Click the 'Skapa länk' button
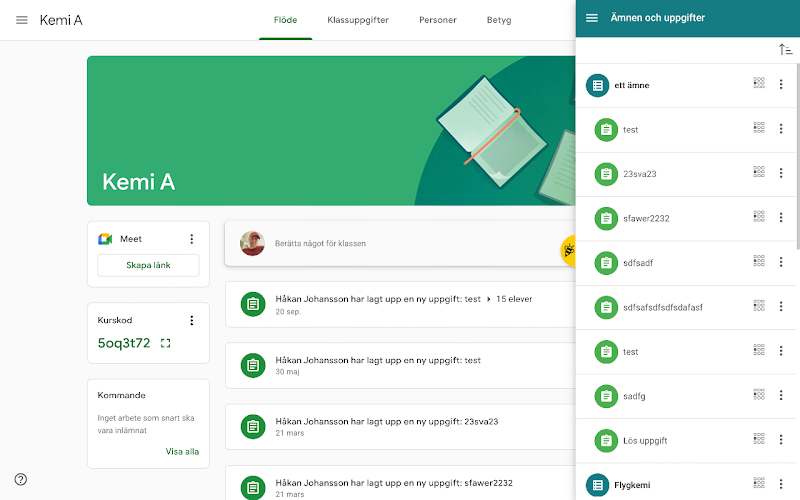 coord(148,265)
